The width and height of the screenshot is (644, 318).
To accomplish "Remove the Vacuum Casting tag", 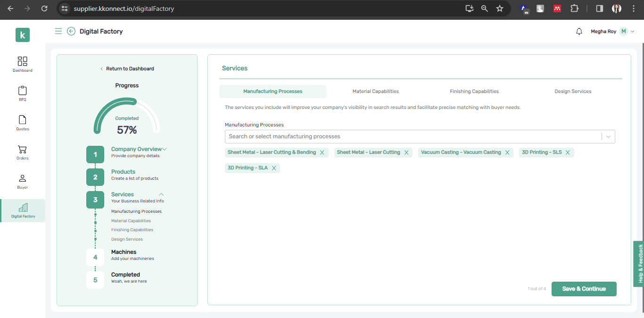I will [x=507, y=153].
